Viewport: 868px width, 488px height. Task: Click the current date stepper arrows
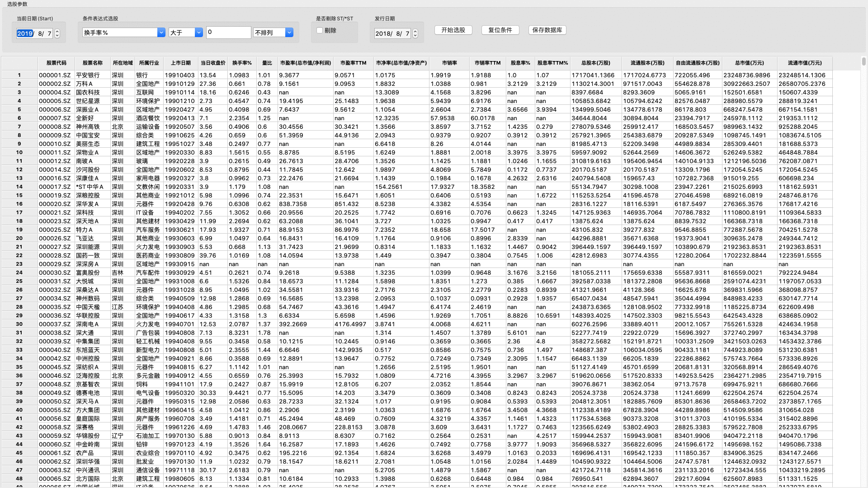[57, 33]
